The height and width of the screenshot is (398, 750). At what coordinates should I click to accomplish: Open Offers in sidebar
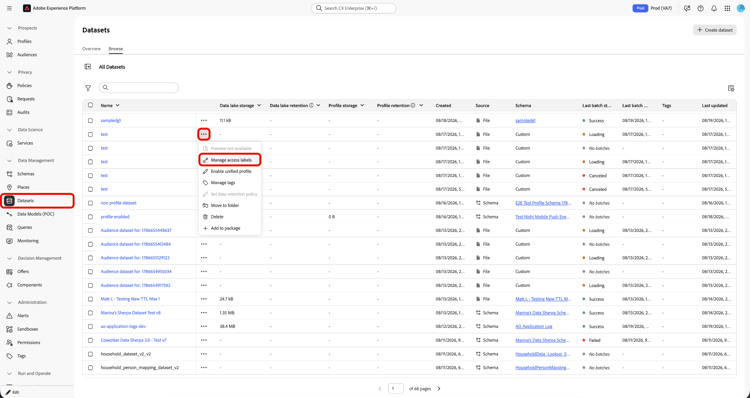23,272
